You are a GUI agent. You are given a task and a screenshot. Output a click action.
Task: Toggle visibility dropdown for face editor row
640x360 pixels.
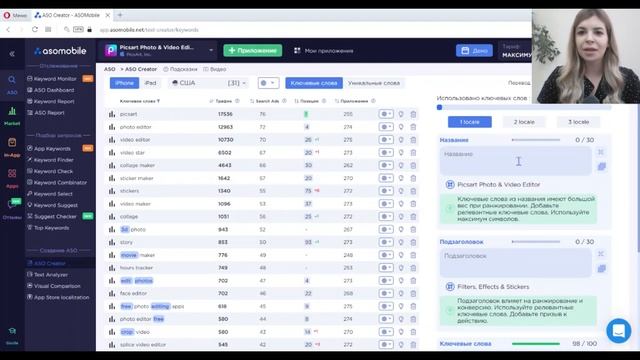pyautogui.click(x=386, y=293)
